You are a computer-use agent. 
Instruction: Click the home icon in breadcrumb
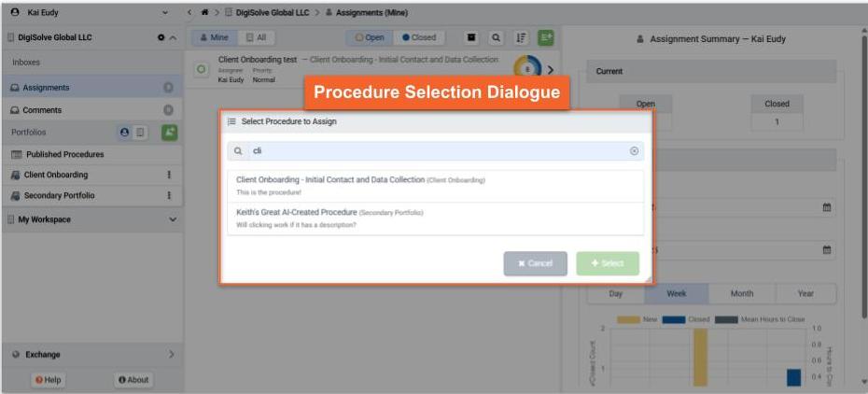coord(204,12)
